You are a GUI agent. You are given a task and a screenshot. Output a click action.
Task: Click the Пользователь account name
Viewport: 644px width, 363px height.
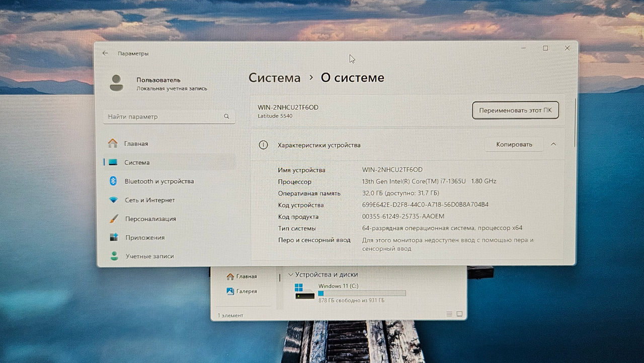[158, 80]
